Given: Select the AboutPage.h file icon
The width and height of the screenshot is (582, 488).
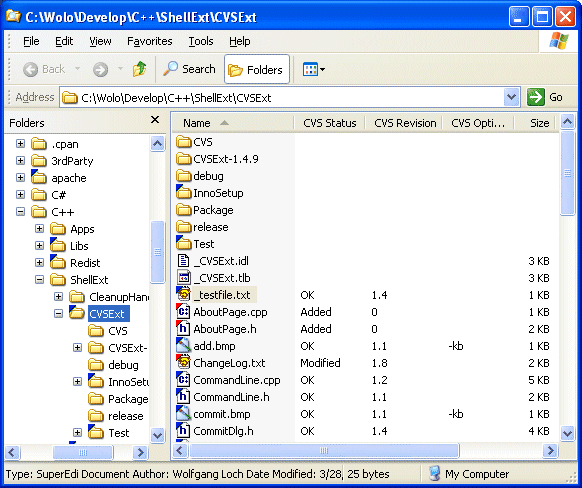Looking at the screenshot, I should point(183,328).
